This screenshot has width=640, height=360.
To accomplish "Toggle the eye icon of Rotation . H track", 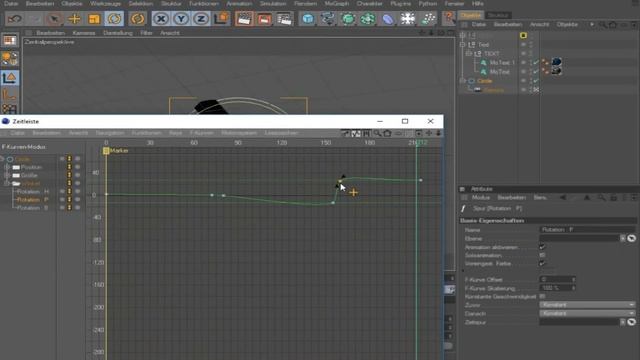I will coord(62,191).
